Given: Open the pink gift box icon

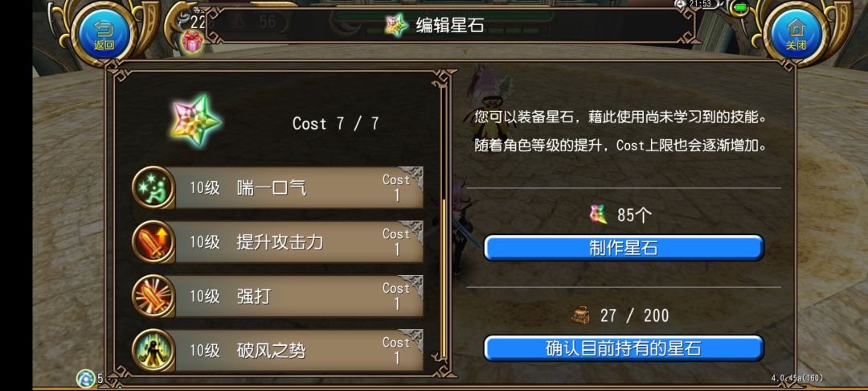Looking at the screenshot, I should pyautogui.click(x=193, y=42).
